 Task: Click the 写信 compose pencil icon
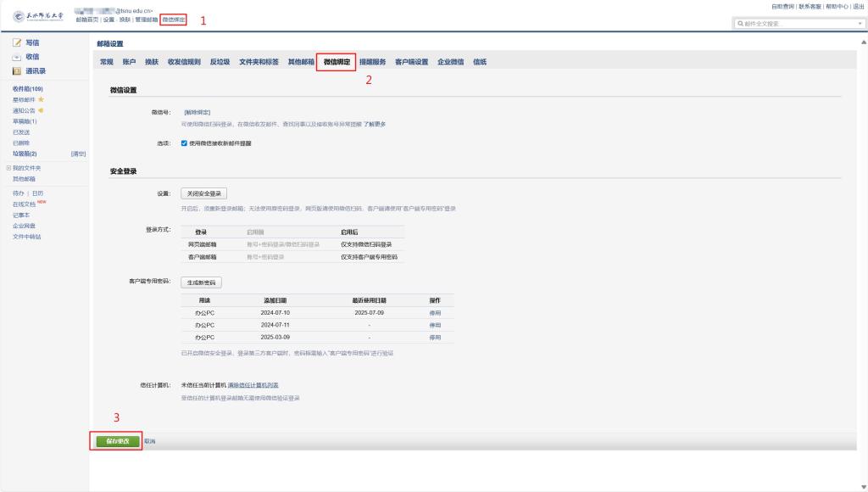17,42
